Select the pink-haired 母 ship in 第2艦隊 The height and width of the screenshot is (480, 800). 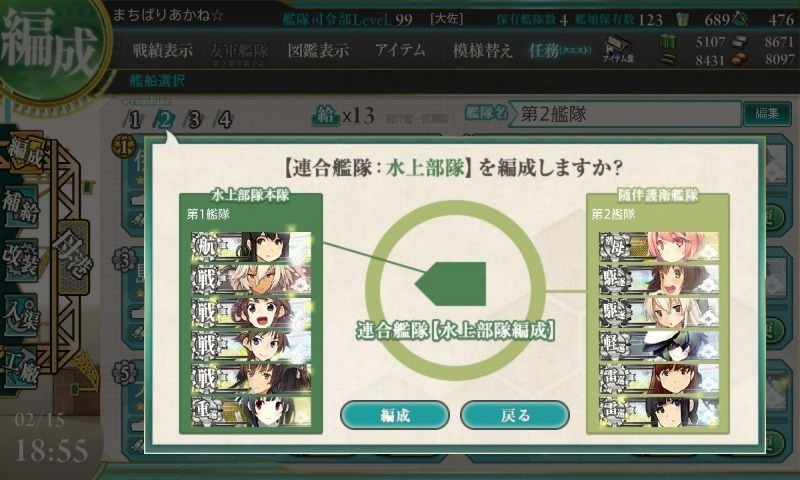(659, 246)
